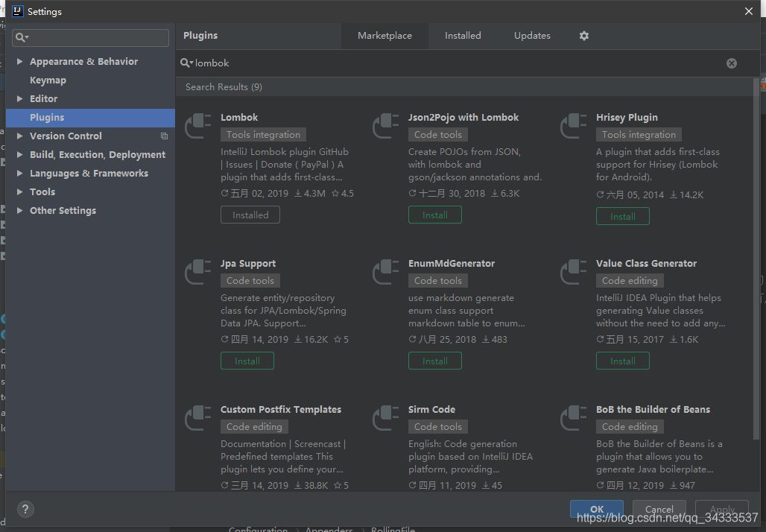Select Appearance & Behavior settings item
This screenshot has height=532, width=766.
point(84,62)
